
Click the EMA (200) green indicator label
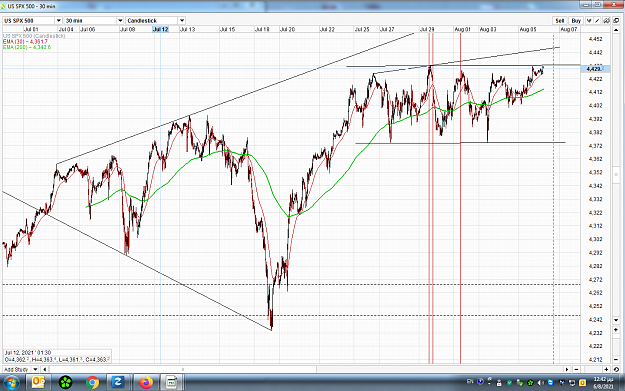pyautogui.click(x=27, y=47)
